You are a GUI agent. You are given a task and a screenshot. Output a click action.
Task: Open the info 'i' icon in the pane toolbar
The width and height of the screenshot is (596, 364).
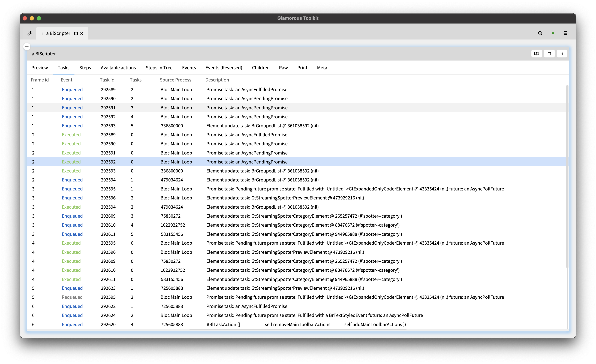[562, 53]
